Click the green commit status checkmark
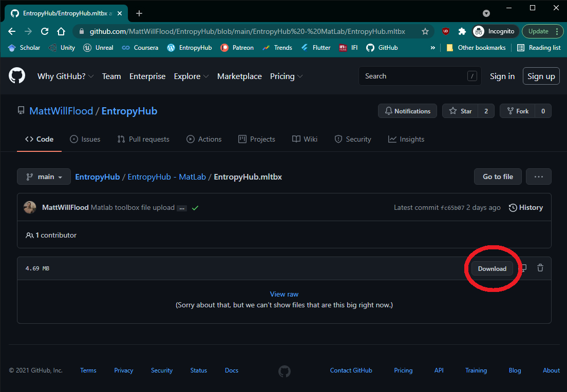This screenshot has height=392, width=567. 195,208
